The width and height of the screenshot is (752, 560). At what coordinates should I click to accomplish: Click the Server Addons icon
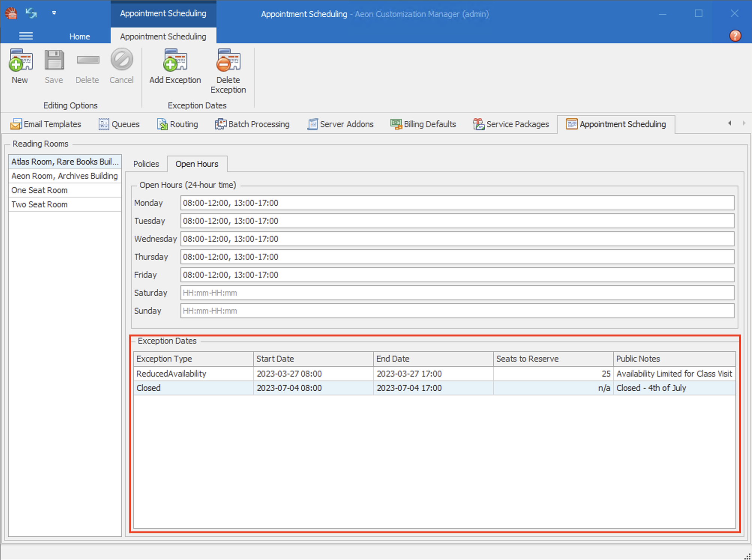click(312, 124)
